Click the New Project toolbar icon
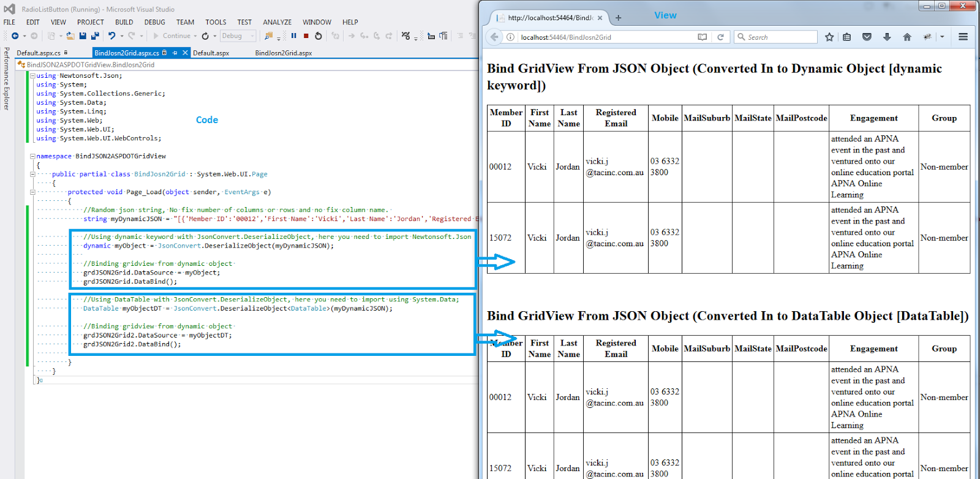 coord(51,36)
